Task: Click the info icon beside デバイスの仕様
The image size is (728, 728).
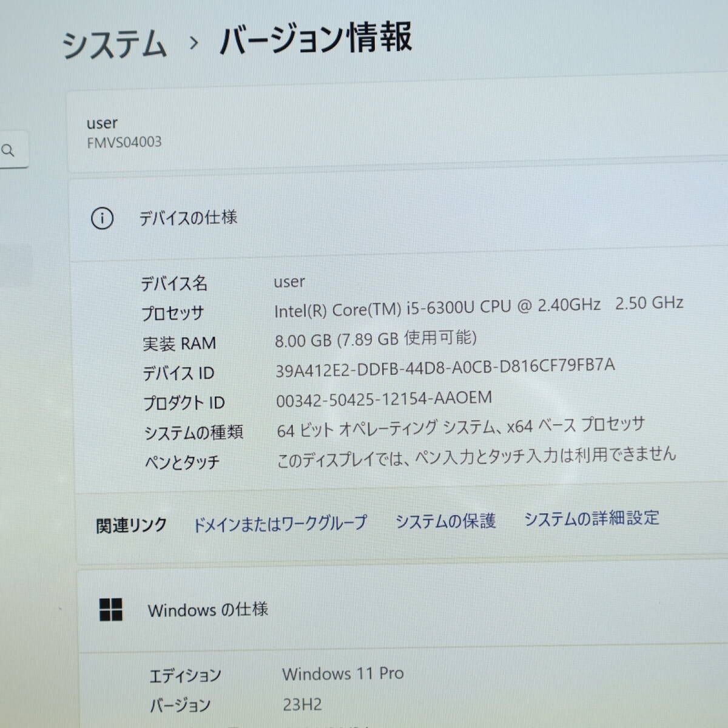Action: [x=102, y=218]
